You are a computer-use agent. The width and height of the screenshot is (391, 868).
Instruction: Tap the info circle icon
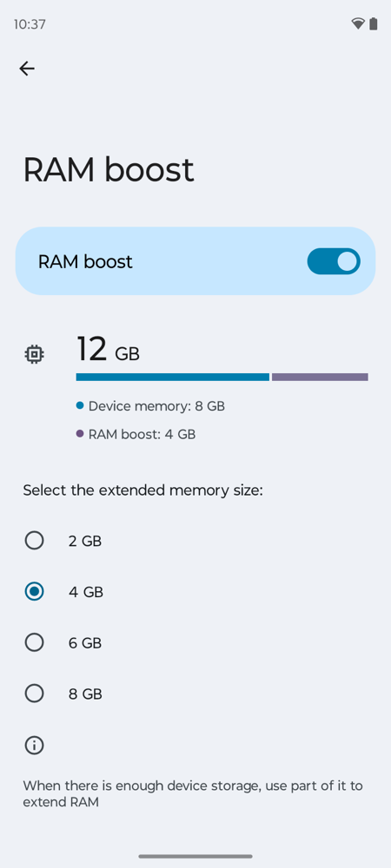35,745
